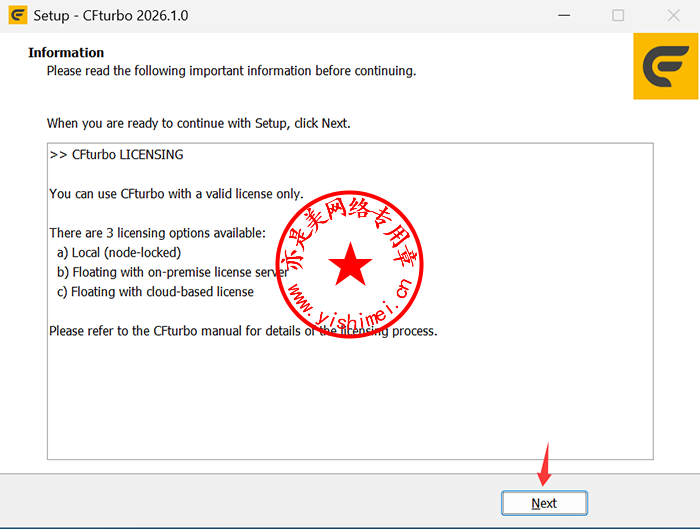Image resolution: width=700 pixels, height=529 pixels.
Task: Click the red star in the stamp
Action: click(350, 264)
